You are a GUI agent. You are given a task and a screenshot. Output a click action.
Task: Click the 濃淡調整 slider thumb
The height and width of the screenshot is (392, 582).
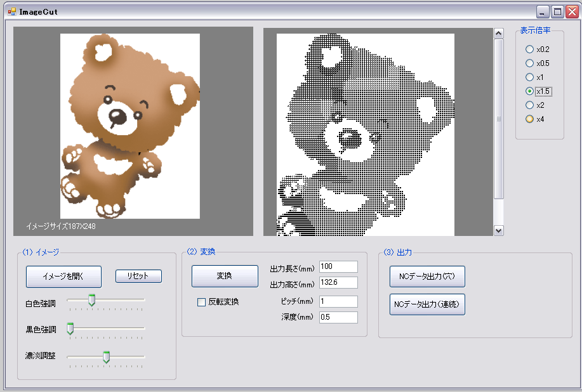pyautogui.click(x=106, y=357)
